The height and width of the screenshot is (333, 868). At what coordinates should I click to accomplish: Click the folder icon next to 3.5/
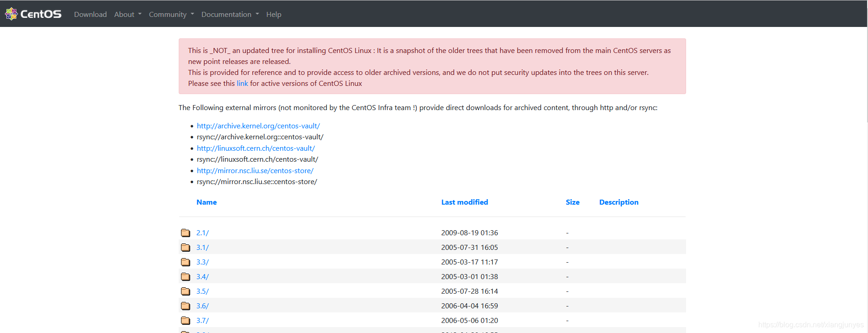click(x=186, y=291)
